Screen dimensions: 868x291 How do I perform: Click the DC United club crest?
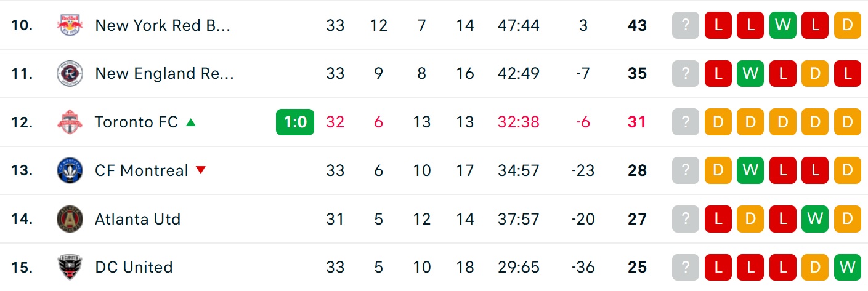[69, 268]
